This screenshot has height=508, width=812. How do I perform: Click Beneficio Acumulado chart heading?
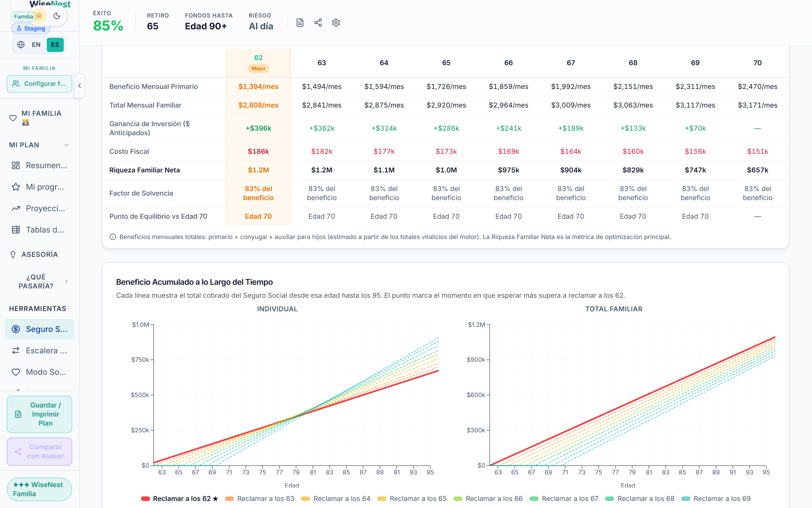click(x=194, y=282)
